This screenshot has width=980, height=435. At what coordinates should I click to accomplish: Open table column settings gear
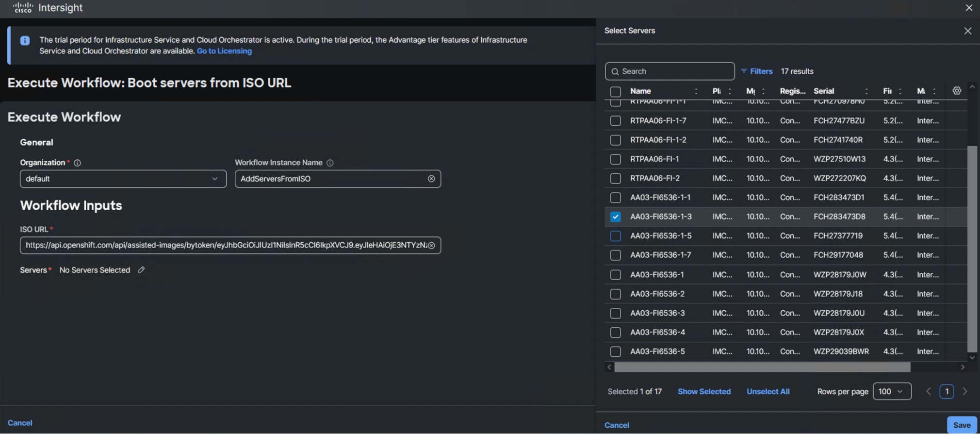click(956, 91)
